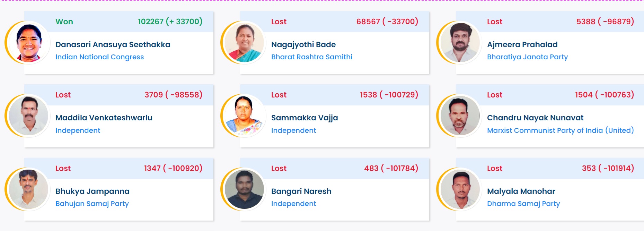Open Bhukya Jampanna's profile picture
The width and height of the screenshot is (644, 231).
[x=29, y=189]
